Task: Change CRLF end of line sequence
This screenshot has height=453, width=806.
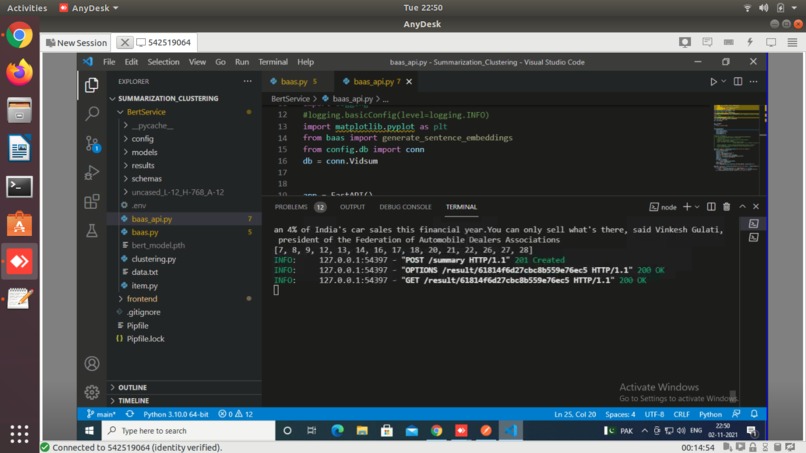Action: coord(682,414)
